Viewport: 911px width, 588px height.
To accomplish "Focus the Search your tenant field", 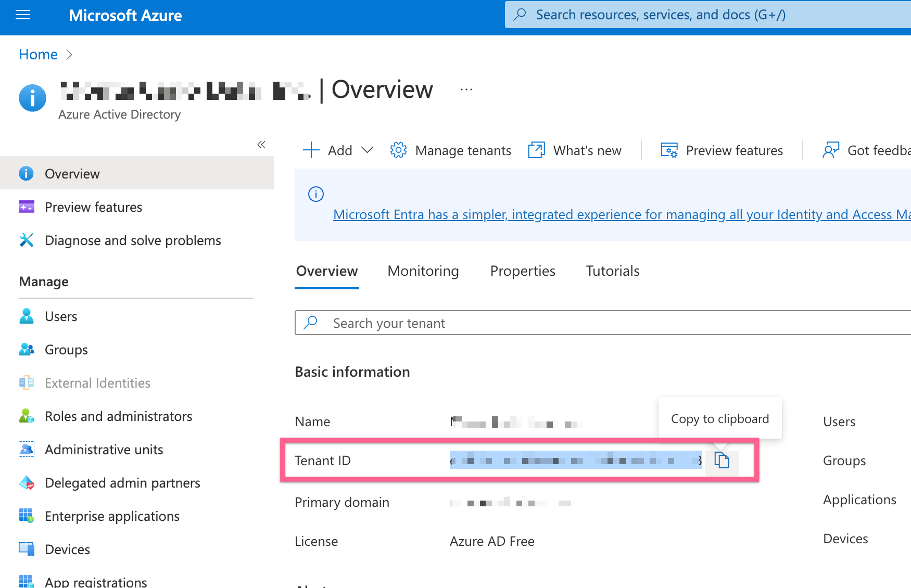I will point(603,323).
